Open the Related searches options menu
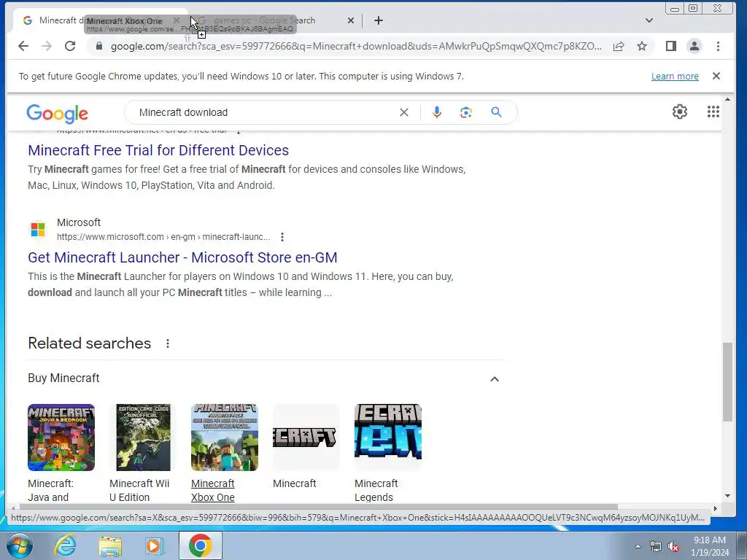This screenshot has height=560, width=747. [x=167, y=343]
